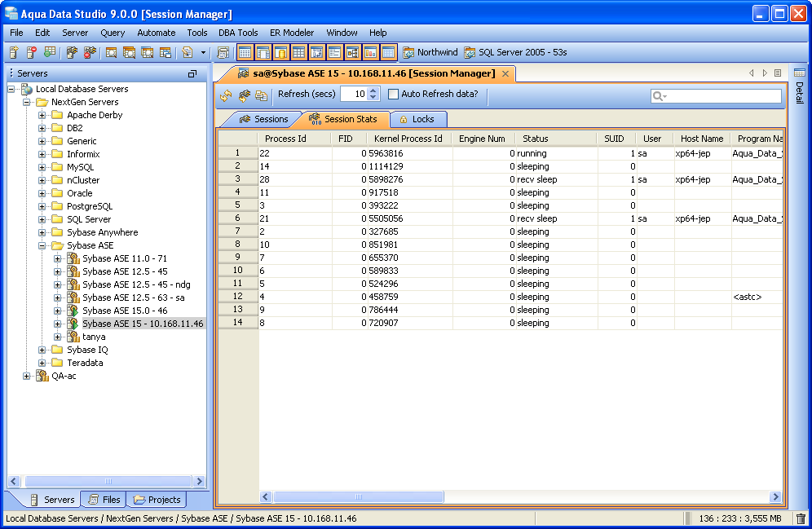Collapse the NextGen Servers folder
Screen dimensions: 812x529
(x=26, y=102)
